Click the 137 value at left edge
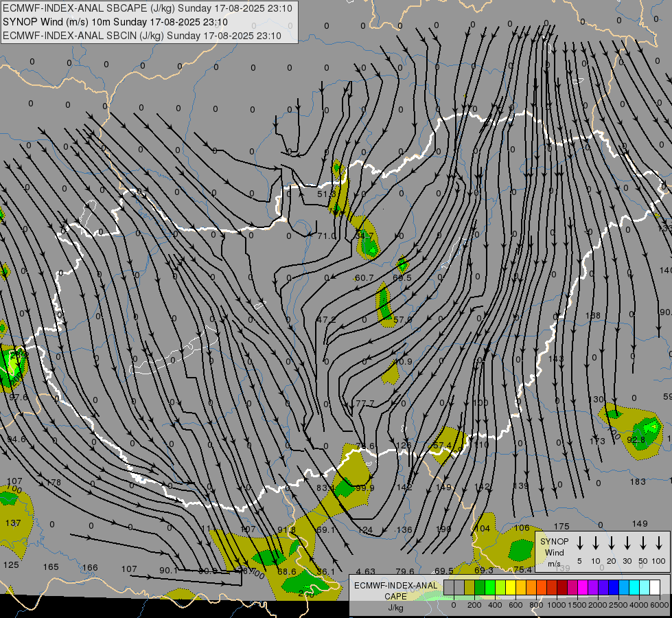The width and height of the screenshot is (672, 618). coord(13,523)
